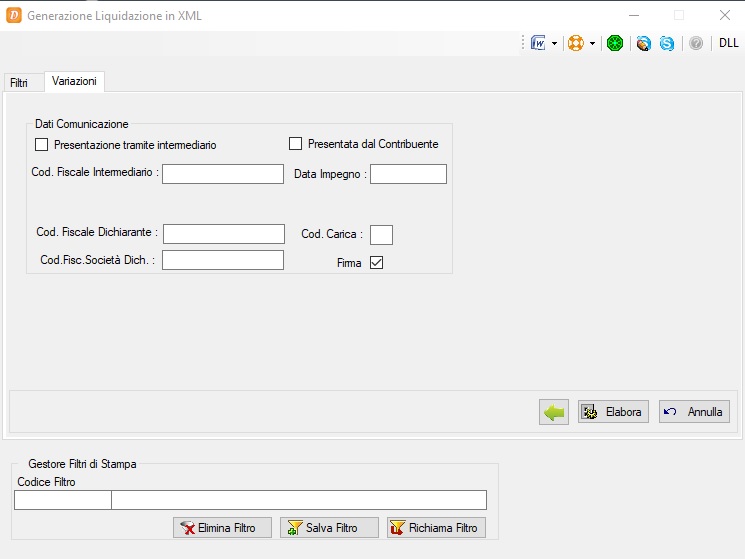
Task: Open the Skype icon in toolbar
Action: [x=667, y=43]
